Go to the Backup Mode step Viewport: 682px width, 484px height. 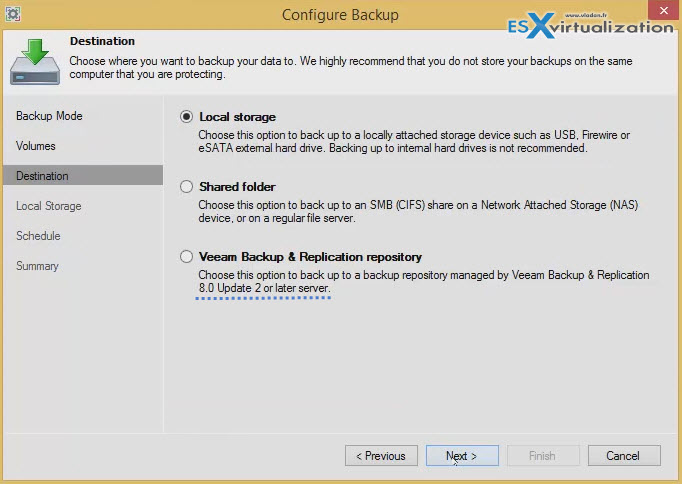click(49, 116)
